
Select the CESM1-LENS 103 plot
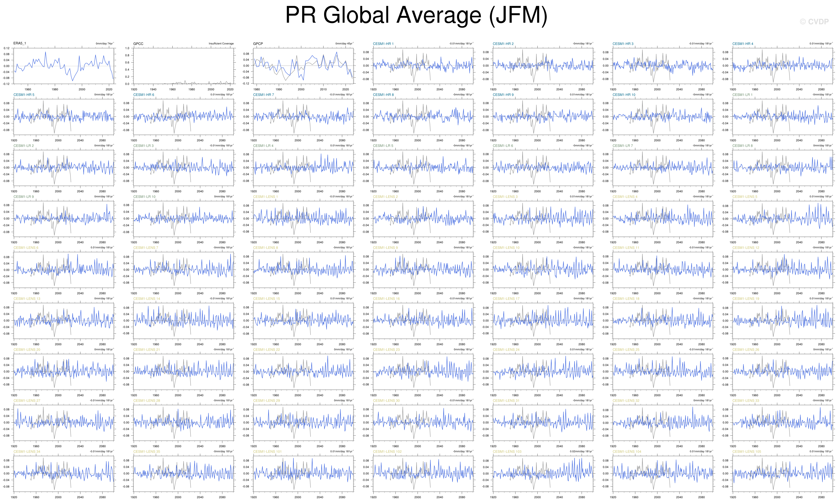coord(543,473)
